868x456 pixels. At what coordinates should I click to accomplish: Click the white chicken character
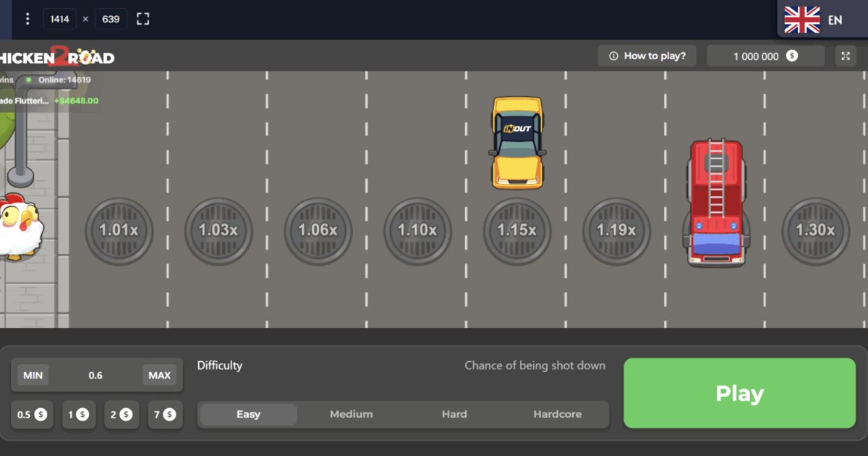tap(19, 226)
